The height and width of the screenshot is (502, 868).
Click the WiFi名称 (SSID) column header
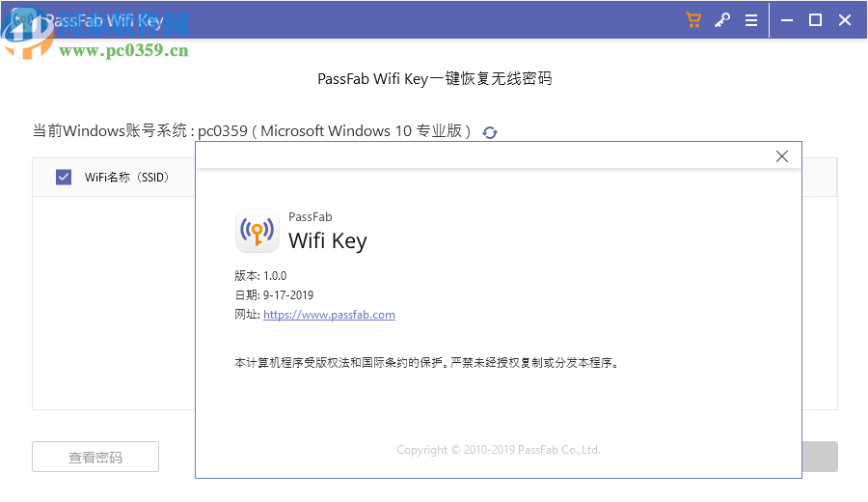(126, 178)
